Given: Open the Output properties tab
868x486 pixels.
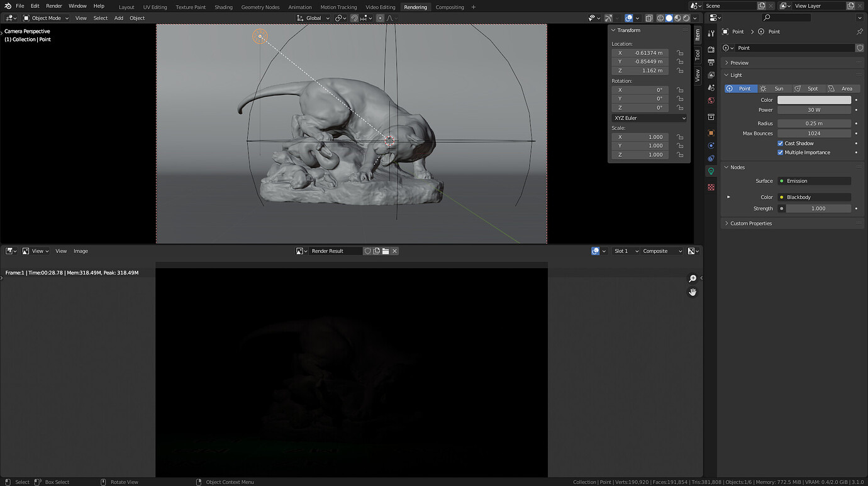Looking at the screenshot, I should (x=711, y=62).
